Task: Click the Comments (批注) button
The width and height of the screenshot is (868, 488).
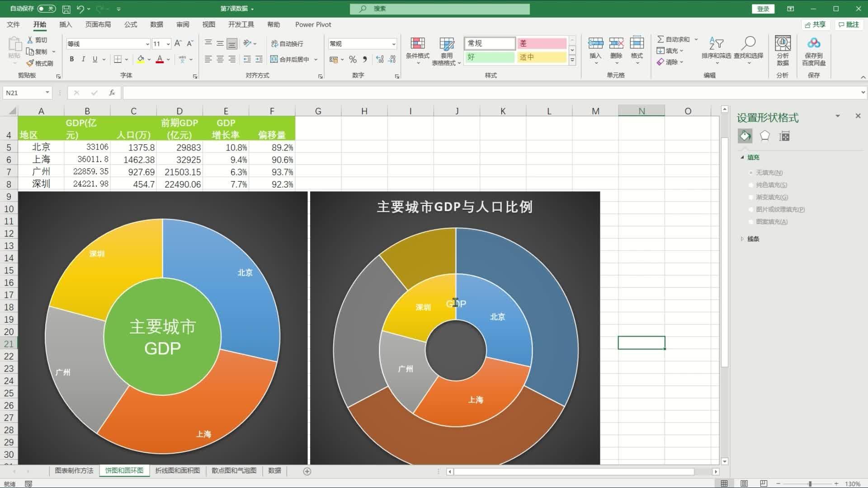Action: (849, 24)
